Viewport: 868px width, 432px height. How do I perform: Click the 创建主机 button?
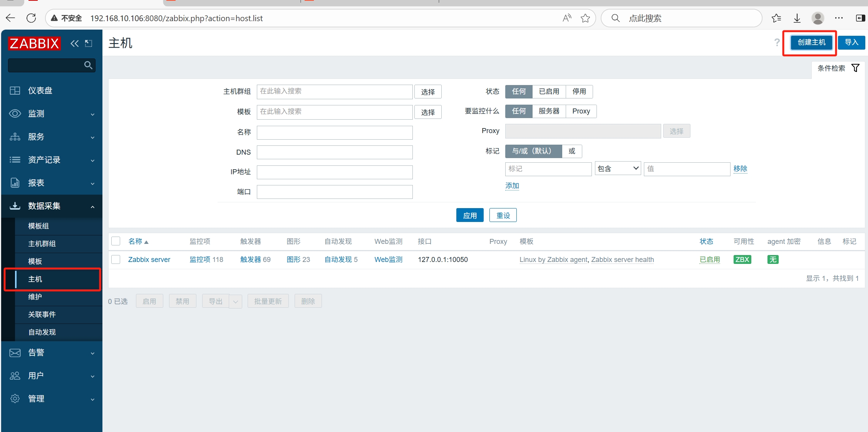click(x=811, y=42)
